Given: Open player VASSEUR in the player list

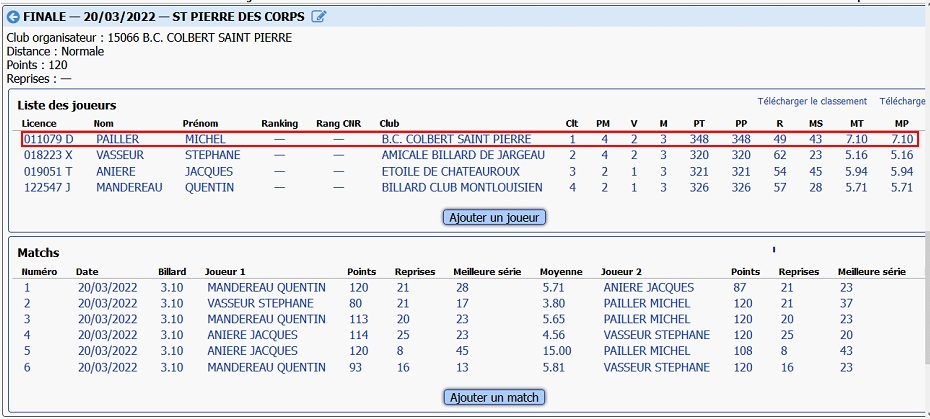Looking at the screenshot, I should pyautogui.click(x=120, y=155).
